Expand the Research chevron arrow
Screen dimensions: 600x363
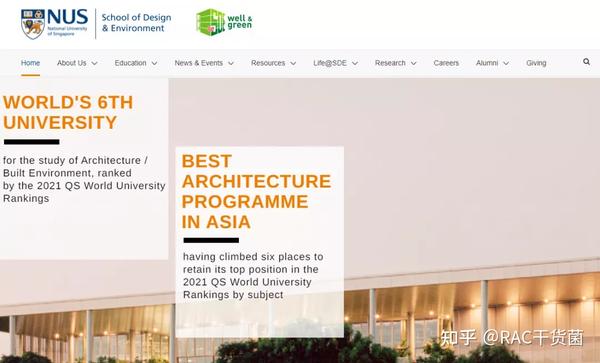tap(413, 63)
